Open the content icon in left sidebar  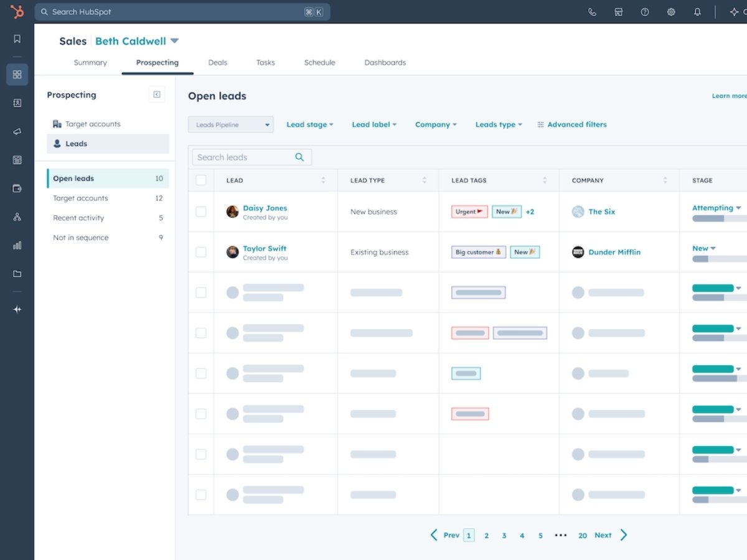coord(17,160)
